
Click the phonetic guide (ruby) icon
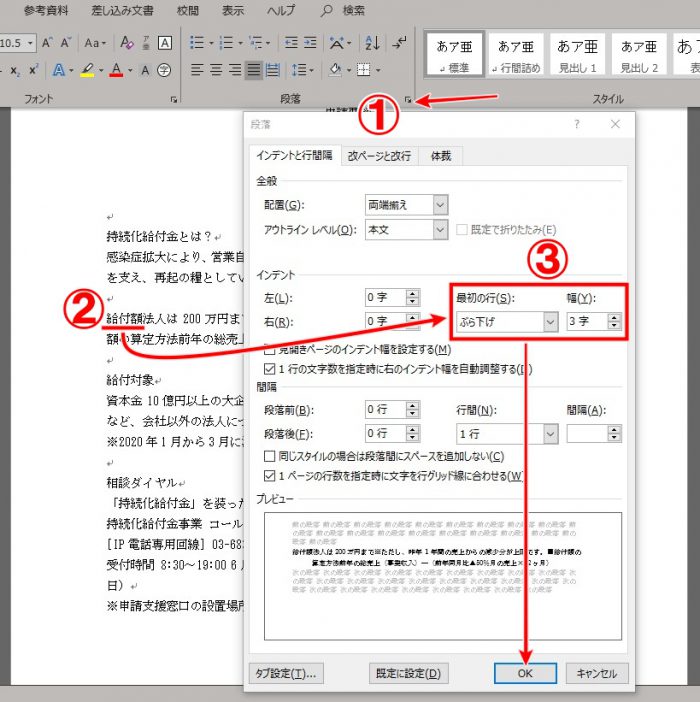coord(146,43)
